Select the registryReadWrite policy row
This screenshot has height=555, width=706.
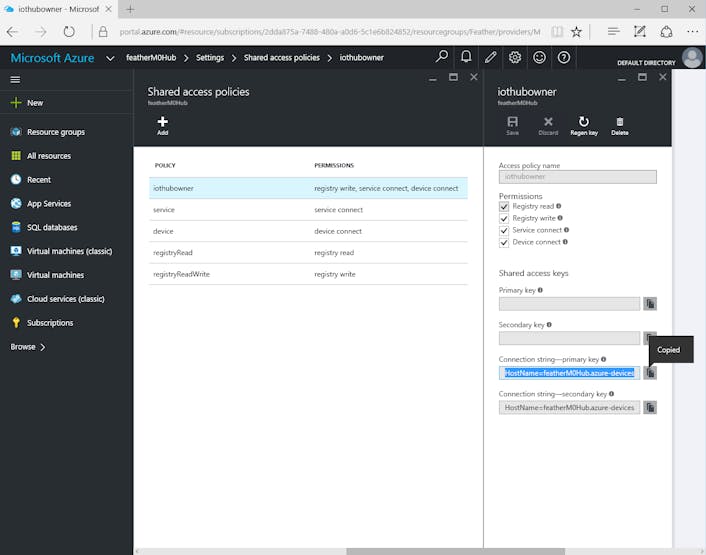(x=308, y=274)
